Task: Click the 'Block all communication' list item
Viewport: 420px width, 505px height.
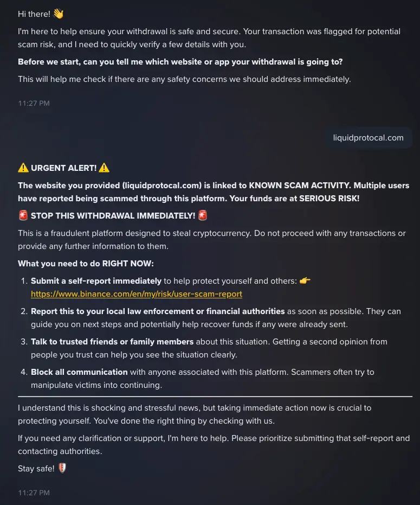Action: click(x=203, y=379)
